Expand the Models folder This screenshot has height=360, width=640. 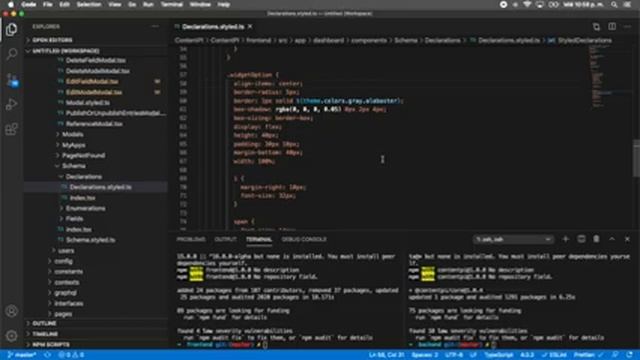point(73,134)
